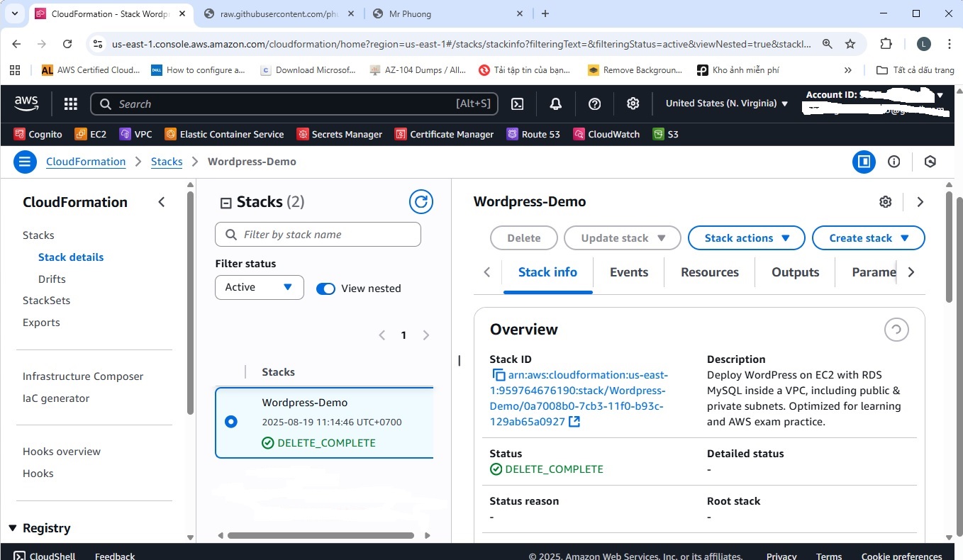The height and width of the screenshot is (560, 963).
Task: Open stack details settings gear
Action: tap(885, 202)
